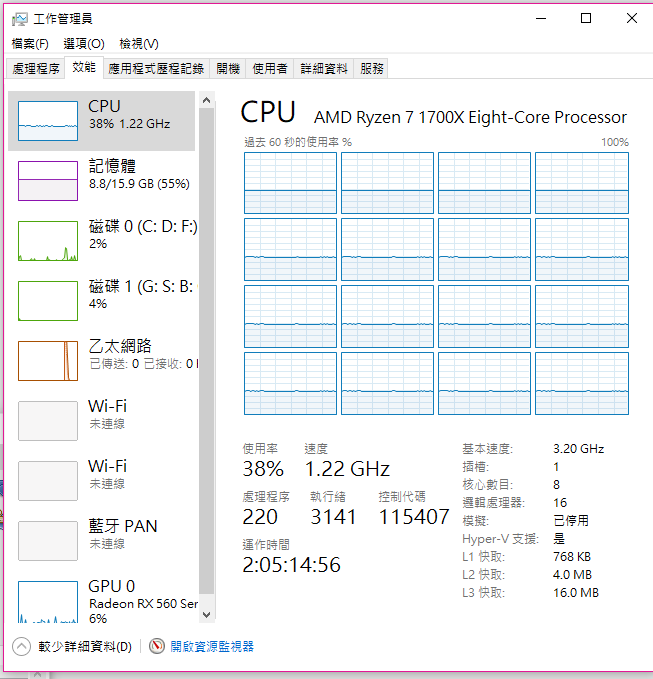
Task: Switch to the 應用程式歷程記錄 tab
Action: [x=156, y=69]
